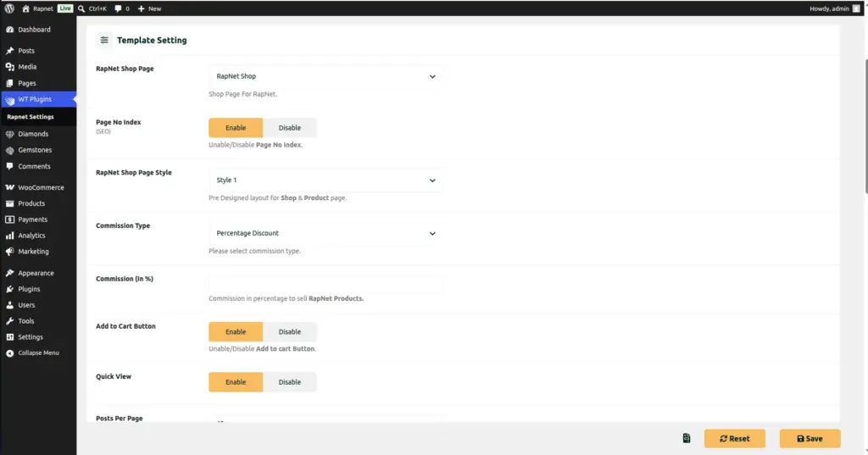This screenshot has height=455, width=868.
Task: Click the Collapse Menu arrow icon
Action: [9, 353]
